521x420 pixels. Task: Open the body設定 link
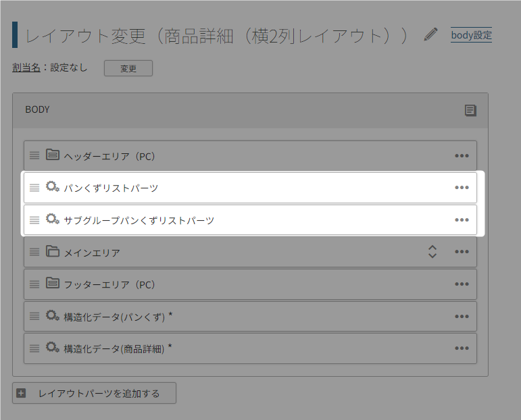471,35
